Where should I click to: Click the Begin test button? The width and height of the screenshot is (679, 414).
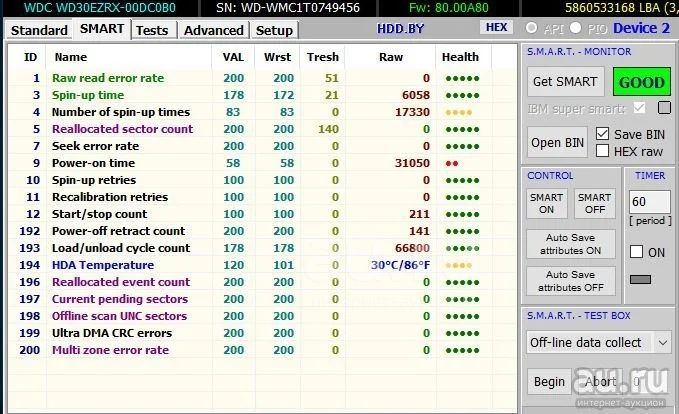pos(549,382)
